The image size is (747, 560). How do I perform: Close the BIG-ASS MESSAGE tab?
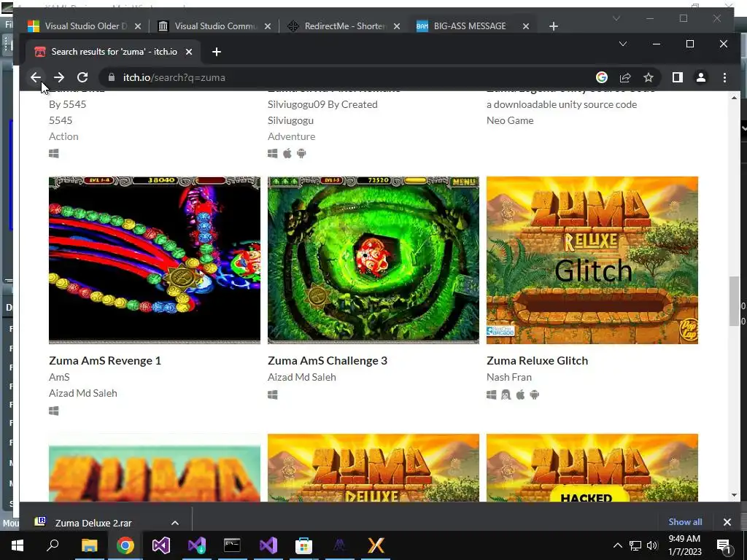click(x=526, y=26)
